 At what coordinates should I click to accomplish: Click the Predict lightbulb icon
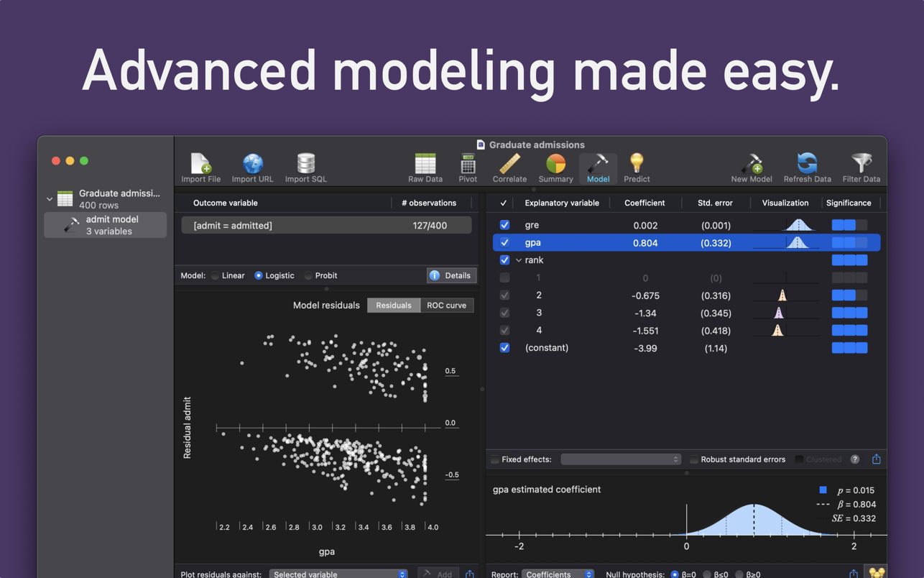(x=637, y=165)
